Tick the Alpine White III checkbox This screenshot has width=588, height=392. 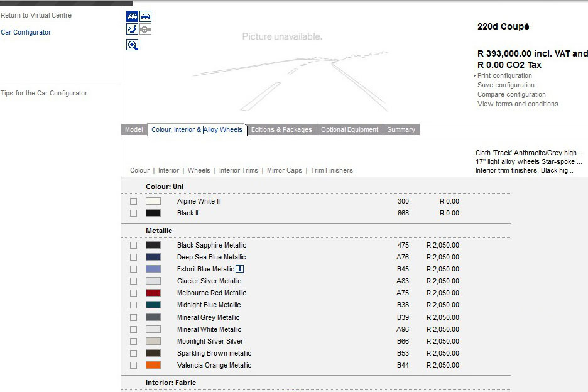coord(133,202)
